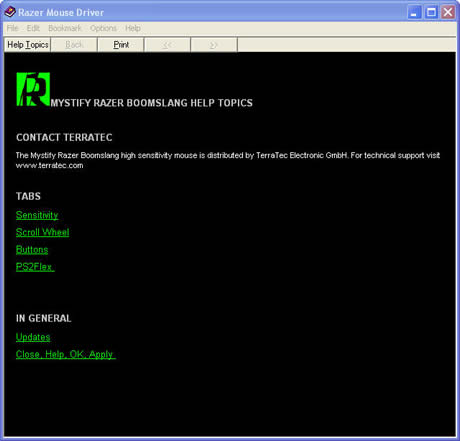460x441 pixels.
Task: Open the Sensitivity help link
Action: 37,215
